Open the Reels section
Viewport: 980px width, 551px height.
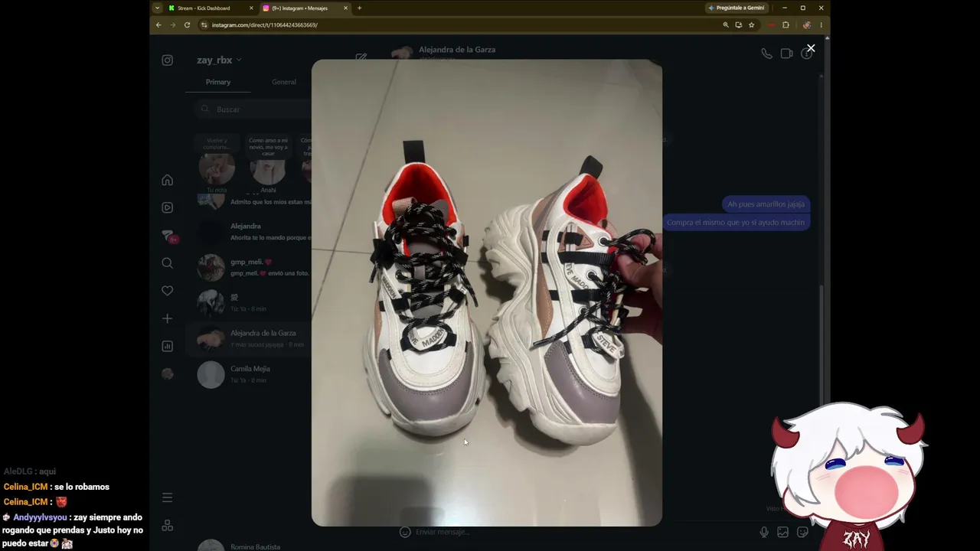tap(167, 207)
